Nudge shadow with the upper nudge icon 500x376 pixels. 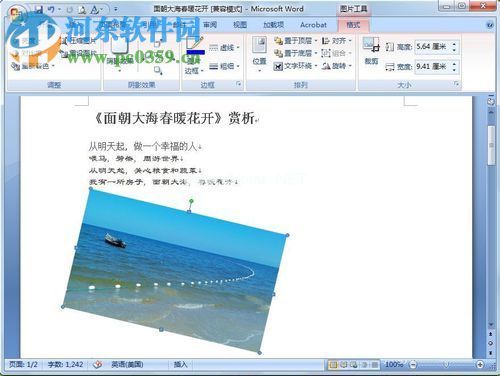coord(158,44)
